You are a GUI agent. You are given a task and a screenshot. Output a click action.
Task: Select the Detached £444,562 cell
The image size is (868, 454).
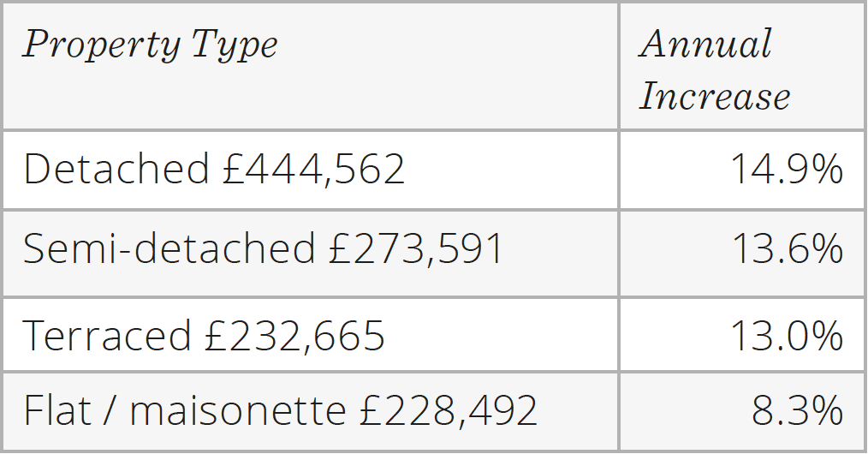(x=311, y=170)
